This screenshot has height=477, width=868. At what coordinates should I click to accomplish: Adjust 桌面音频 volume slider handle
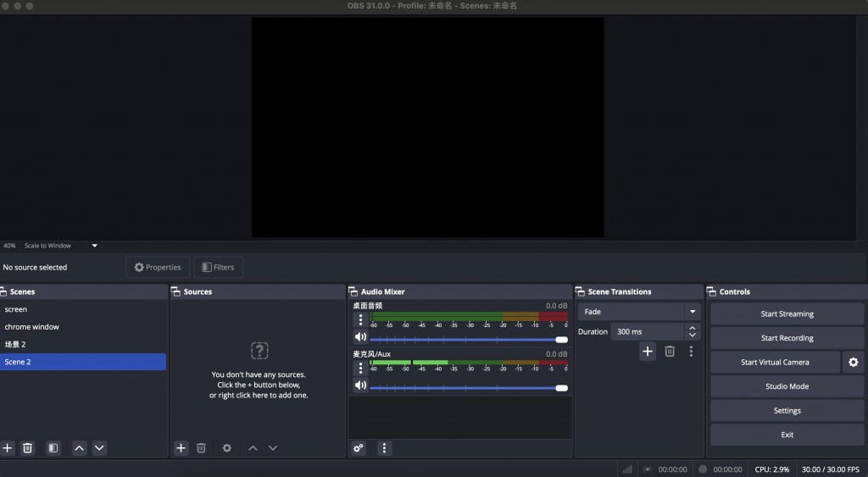pyautogui.click(x=561, y=340)
